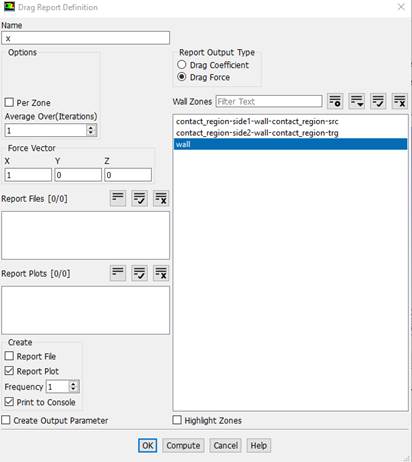
Task: Open Report Plots list options icon
Action: (118, 273)
